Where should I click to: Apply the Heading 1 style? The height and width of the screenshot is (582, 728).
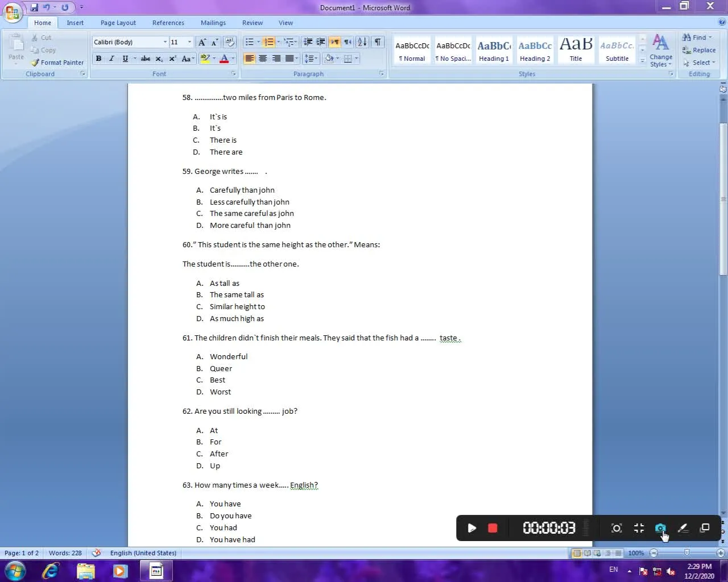pyautogui.click(x=494, y=51)
